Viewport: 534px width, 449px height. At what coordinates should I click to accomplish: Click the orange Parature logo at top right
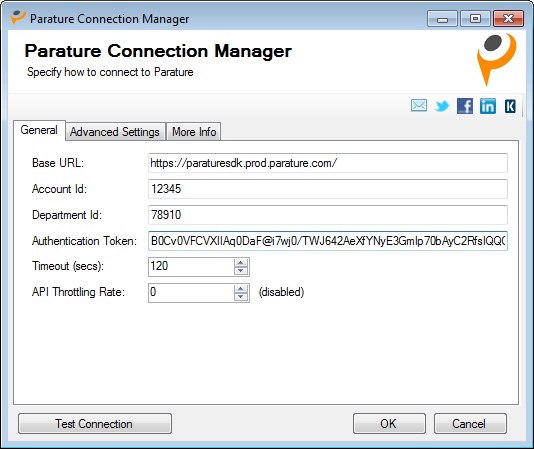[x=496, y=59]
